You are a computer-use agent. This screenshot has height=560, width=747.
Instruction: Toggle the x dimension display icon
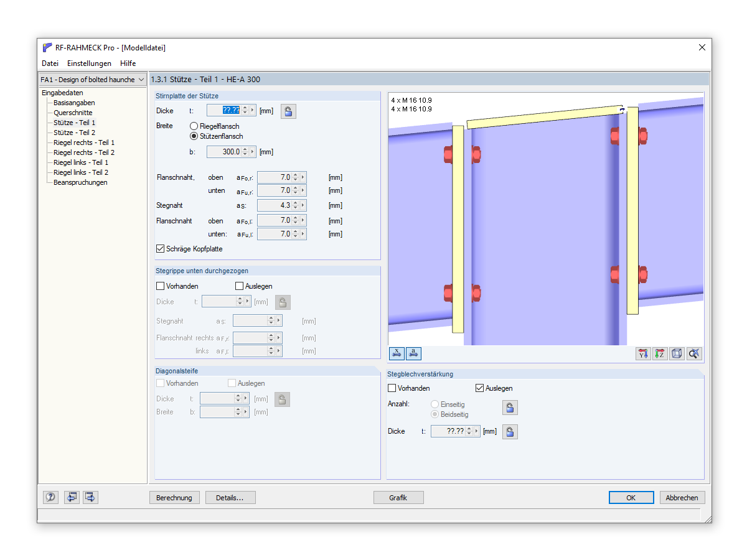pyautogui.click(x=397, y=353)
